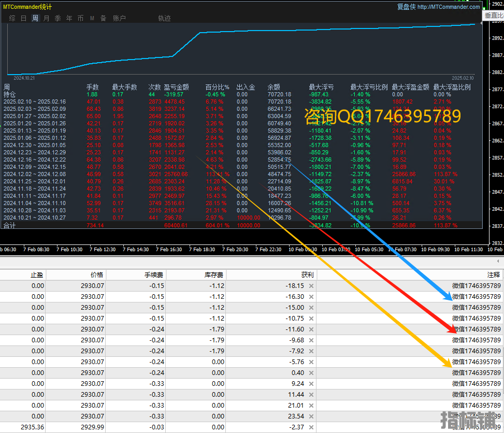
Task: Switch to the 综 summary tab
Action: point(12,18)
